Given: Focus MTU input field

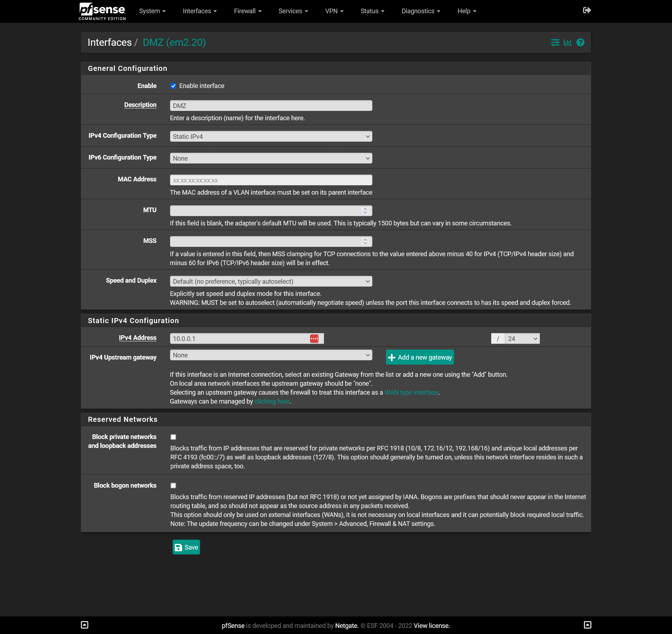Looking at the screenshot, I should [271, 211].
